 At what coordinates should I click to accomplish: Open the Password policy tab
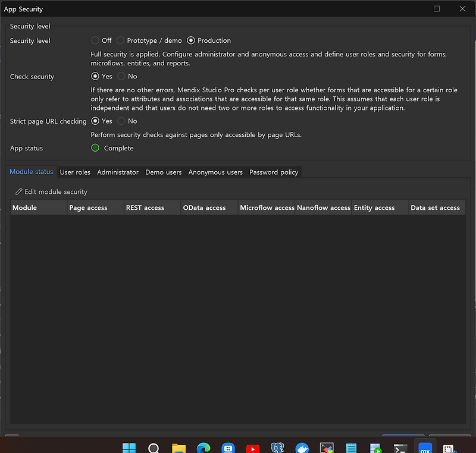[x=274, y=172]
